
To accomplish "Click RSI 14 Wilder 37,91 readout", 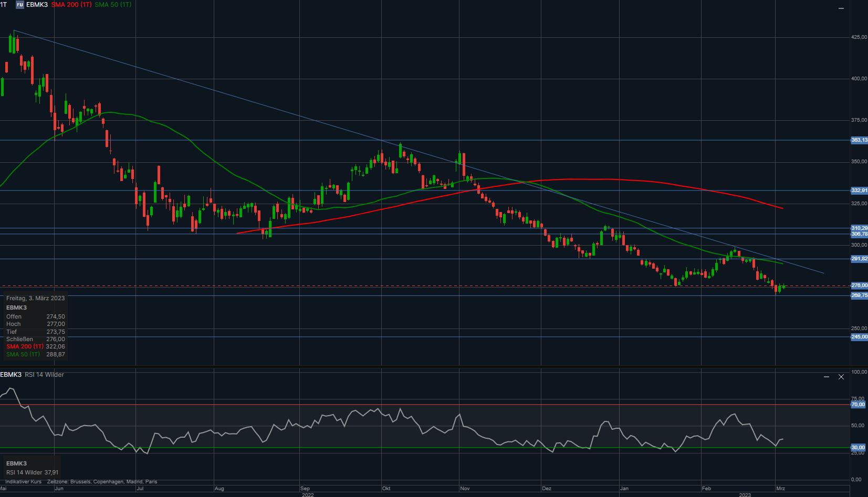I will [x=33, y=472].
